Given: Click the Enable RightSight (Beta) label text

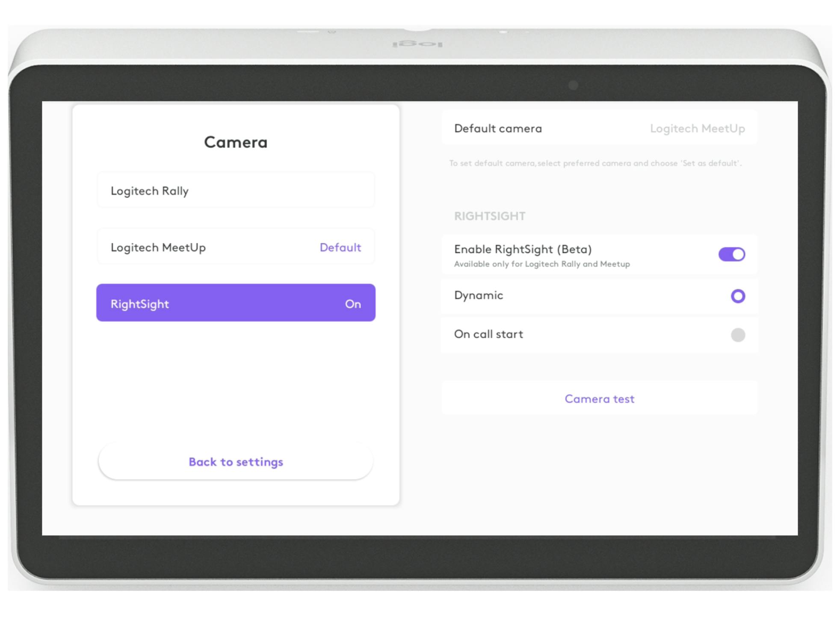Looking at the screenshot, I should pos(523,249).
